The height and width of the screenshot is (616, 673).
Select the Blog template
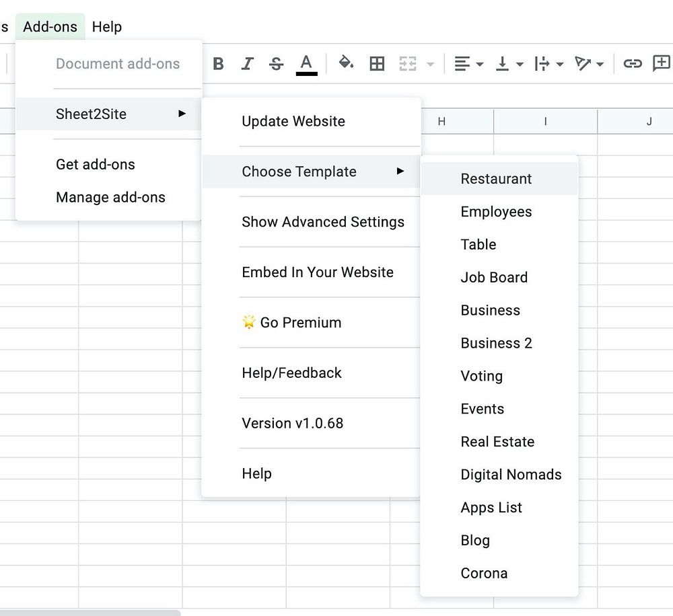coord(499,541)
